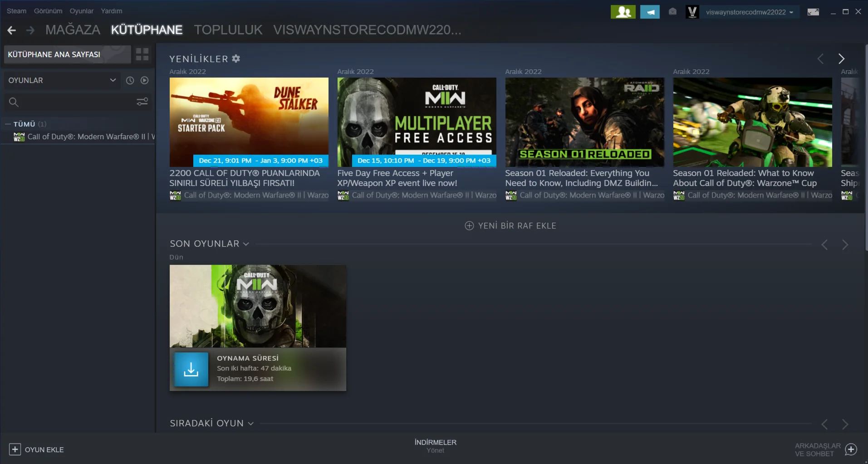This screenshot has height=464, width=868.
Task: Open the Dune Stalker Starter Pack news thumbnail
Action: 249,122
